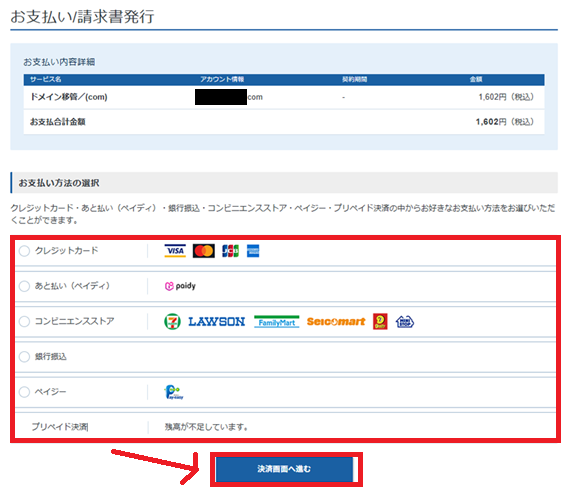Select the ペイジー radio button

click(24, 392)
